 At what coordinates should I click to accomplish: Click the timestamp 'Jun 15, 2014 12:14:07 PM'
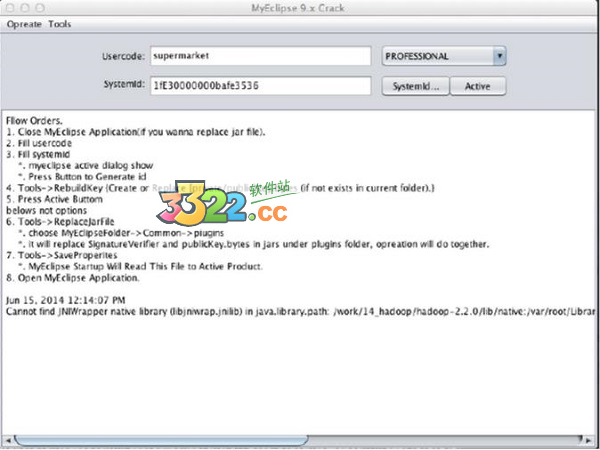click(x=65, y=300)
